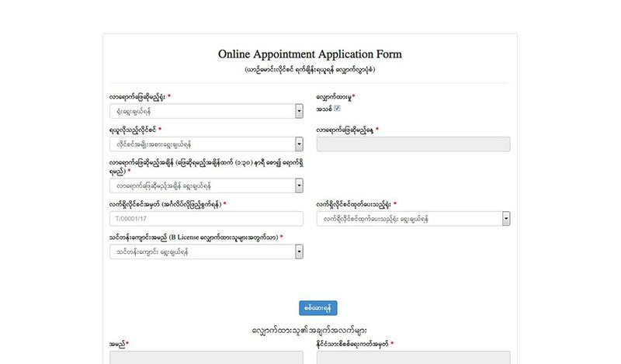Screen dimensions: 621x364
Task: Click the arrow on the appointment time dropdown
Action: pos(299,185)
